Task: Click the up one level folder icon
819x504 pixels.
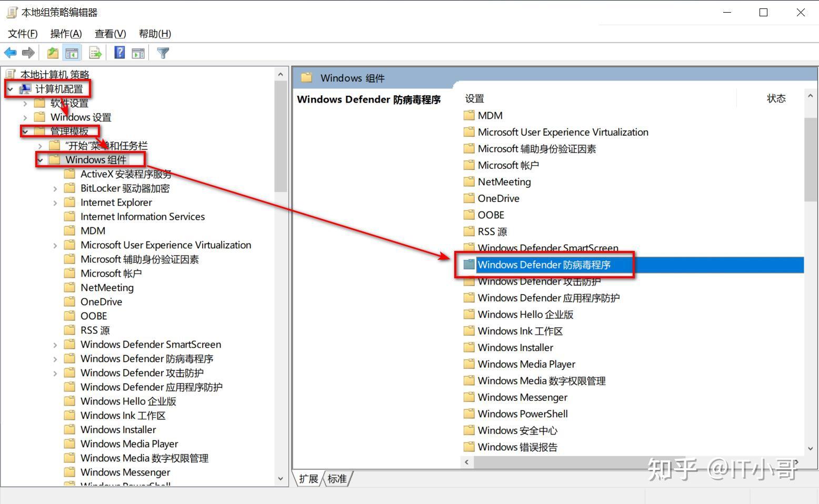Action: click(52, 52)
